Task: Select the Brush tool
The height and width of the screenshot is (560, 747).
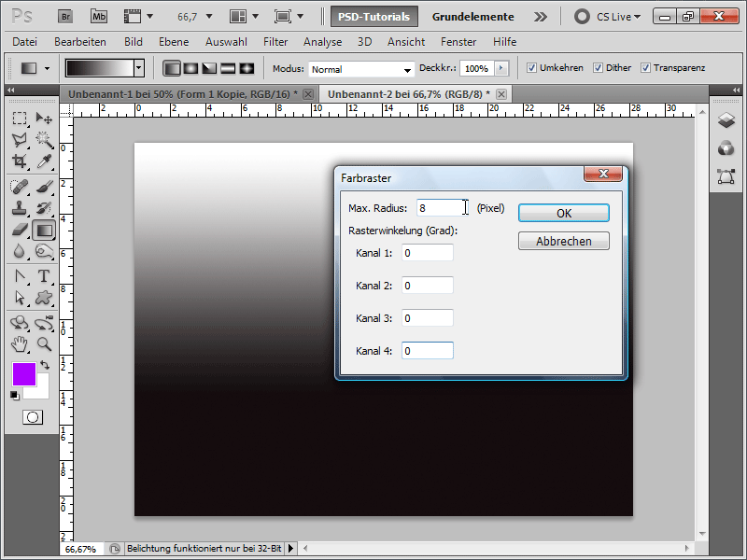Action: (44, 186)
